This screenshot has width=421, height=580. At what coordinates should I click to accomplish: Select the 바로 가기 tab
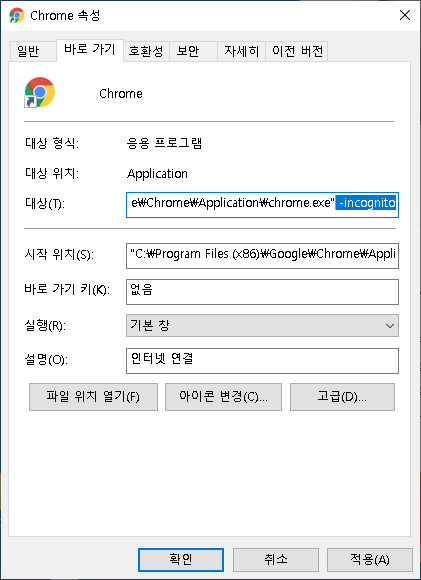coord(90,50)
